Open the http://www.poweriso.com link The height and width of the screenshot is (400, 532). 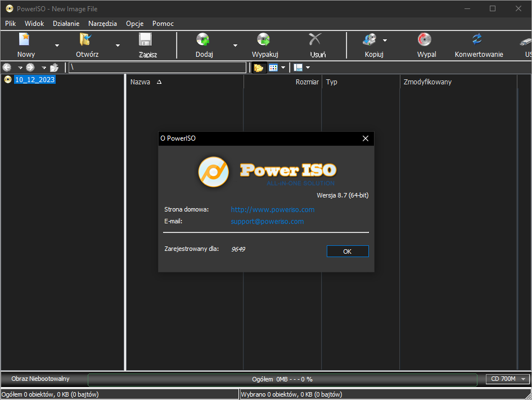[272, 209]
